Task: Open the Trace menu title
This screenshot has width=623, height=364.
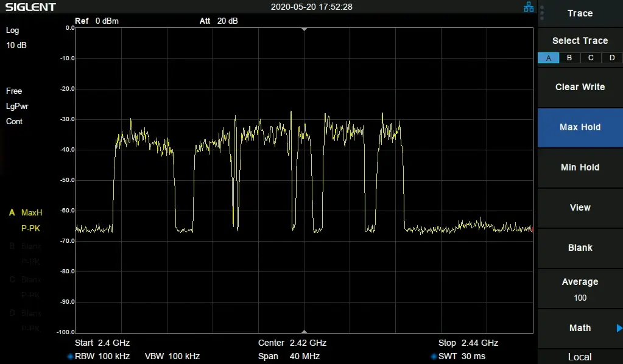Action: coord(580,13)
